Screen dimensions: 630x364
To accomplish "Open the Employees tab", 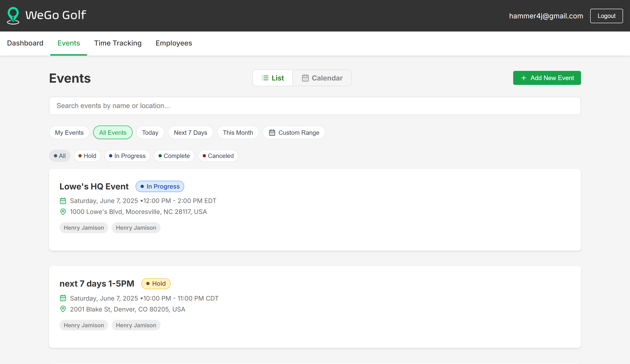I will (174, 43).
